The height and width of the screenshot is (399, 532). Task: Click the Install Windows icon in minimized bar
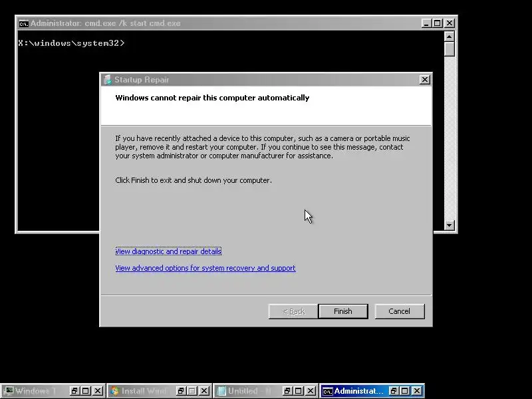[115, 391]
